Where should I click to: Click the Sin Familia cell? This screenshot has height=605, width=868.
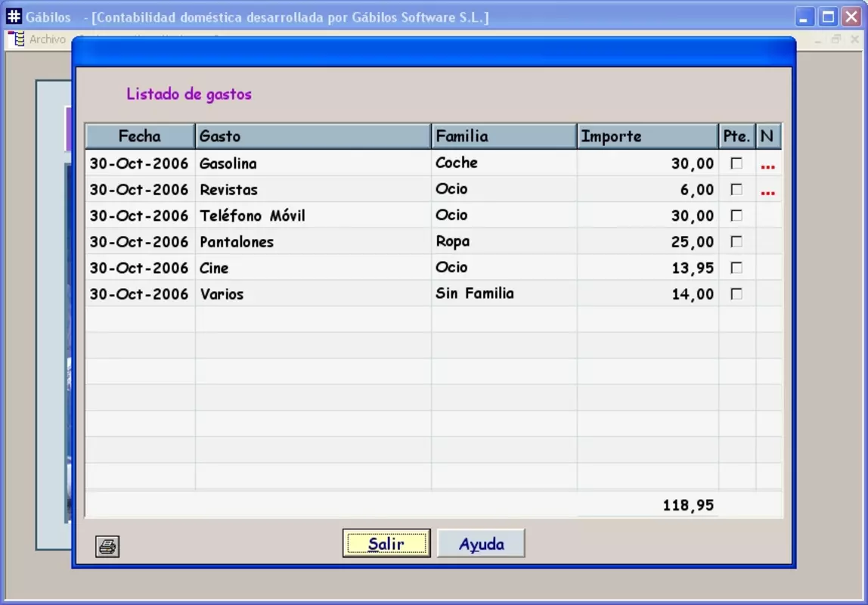click(x=504, y=293)
